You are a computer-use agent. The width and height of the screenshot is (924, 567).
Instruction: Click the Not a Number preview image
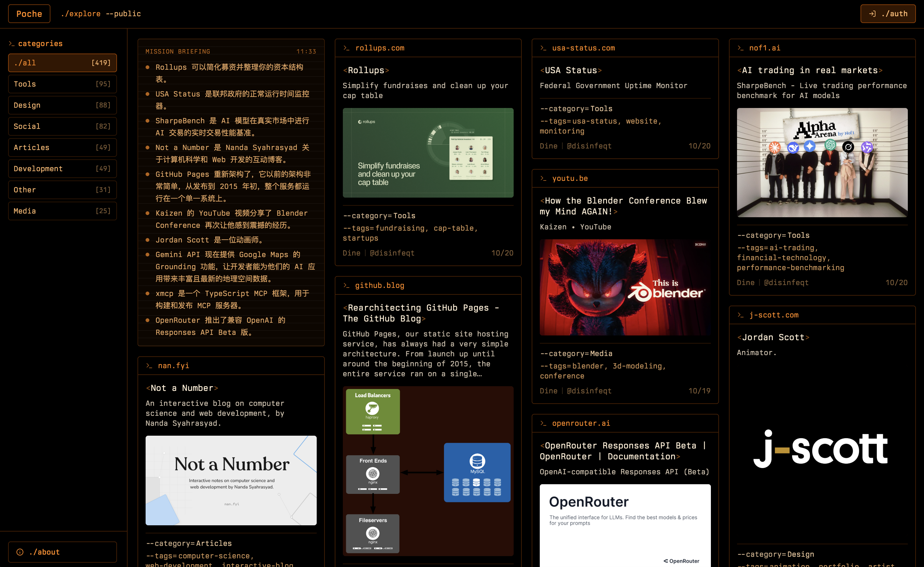pyautogui.click(x=231, y=480)
